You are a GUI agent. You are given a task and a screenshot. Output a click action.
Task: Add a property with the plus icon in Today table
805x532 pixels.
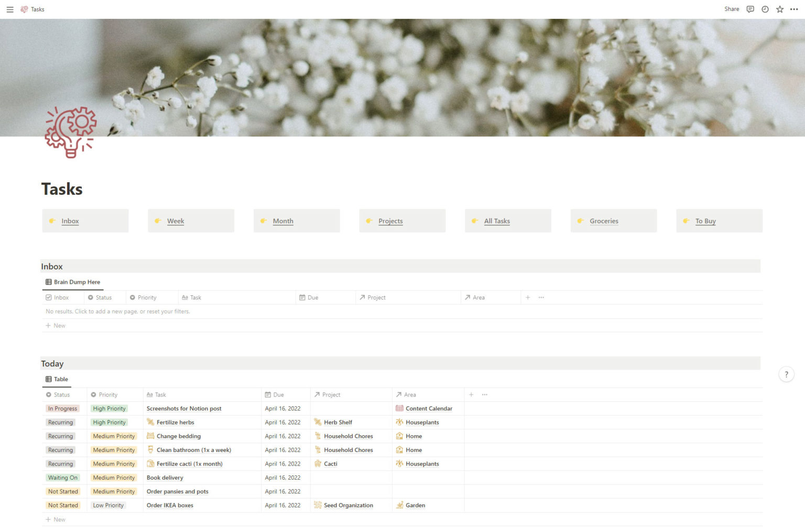pos(471,394)
